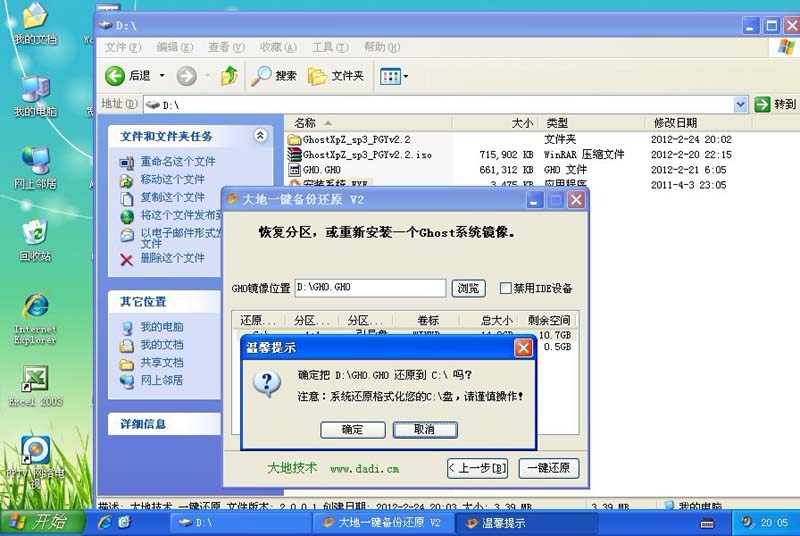
Task: Open the 查看(V) menu
Action: coord(226,47)
